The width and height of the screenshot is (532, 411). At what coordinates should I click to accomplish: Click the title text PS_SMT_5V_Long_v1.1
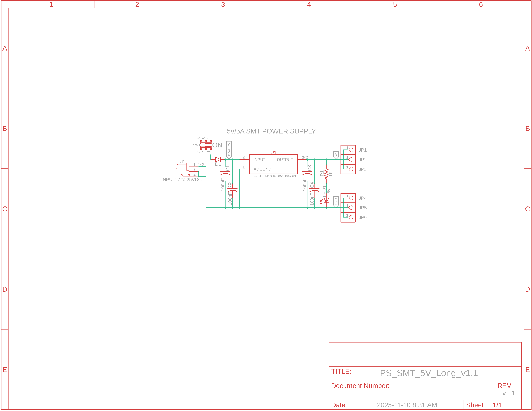click(x=429, y=373)
